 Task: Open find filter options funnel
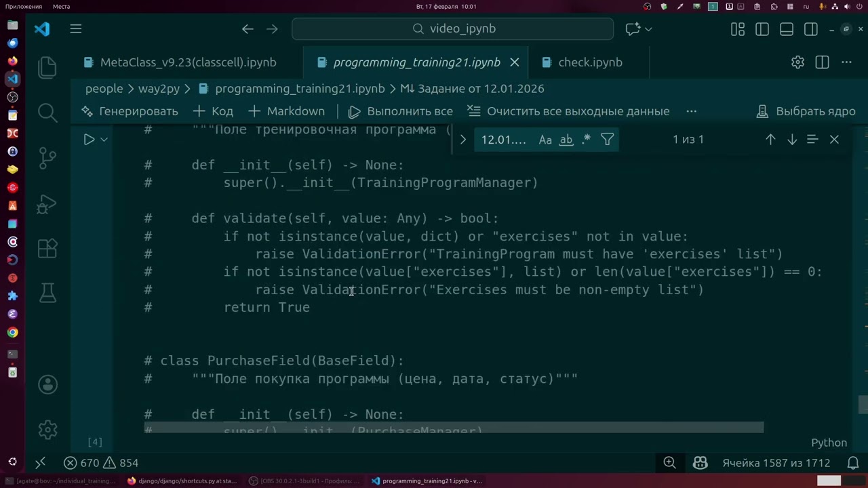(608, 140)
